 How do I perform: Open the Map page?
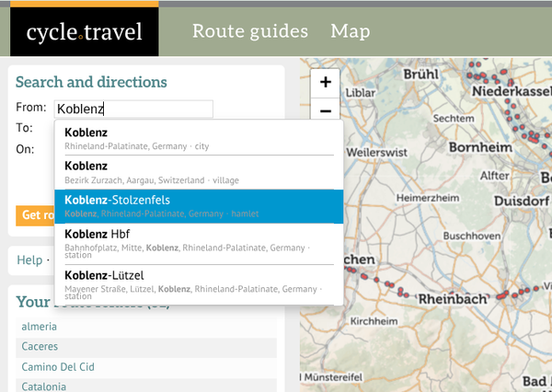pyautogui.click(x=350, y=31)
